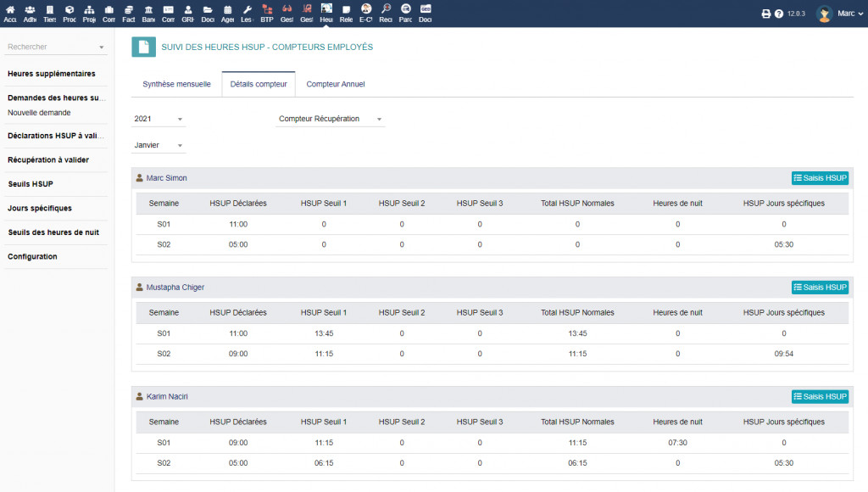Open the Agenda calendar icon
The width and height of the screenshot is (868, 492).
click(227, 9)
